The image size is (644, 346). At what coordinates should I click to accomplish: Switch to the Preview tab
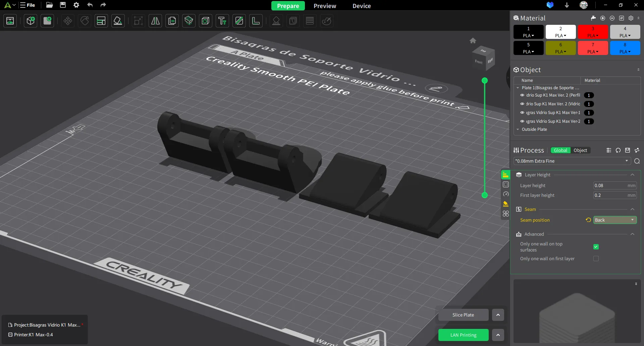pos(325,6)
